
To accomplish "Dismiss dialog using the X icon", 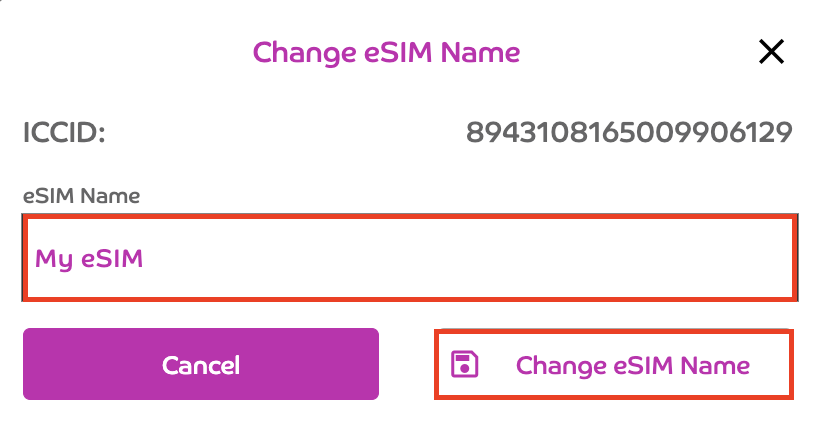I will tap(771, 52).
